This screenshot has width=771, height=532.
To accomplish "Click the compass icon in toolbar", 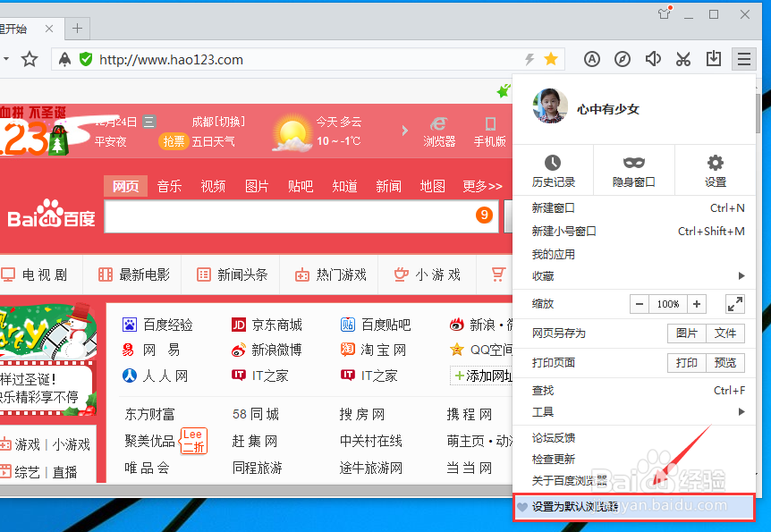I will tap(623, 60).
